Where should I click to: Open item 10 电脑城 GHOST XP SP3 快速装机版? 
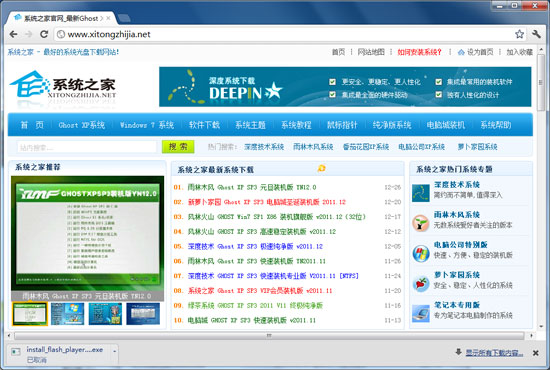pyautogui.click(x=251, y=320)
